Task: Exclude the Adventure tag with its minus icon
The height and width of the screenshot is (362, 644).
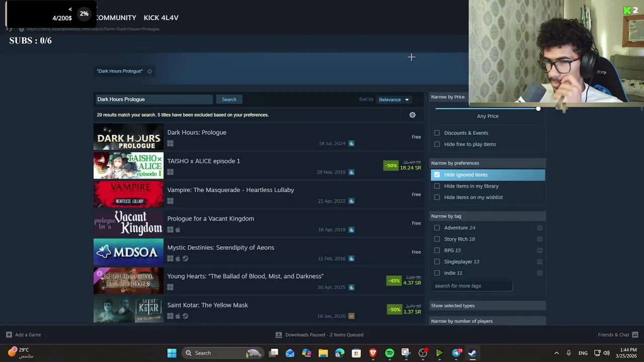Action: click(x=539, y=228)
